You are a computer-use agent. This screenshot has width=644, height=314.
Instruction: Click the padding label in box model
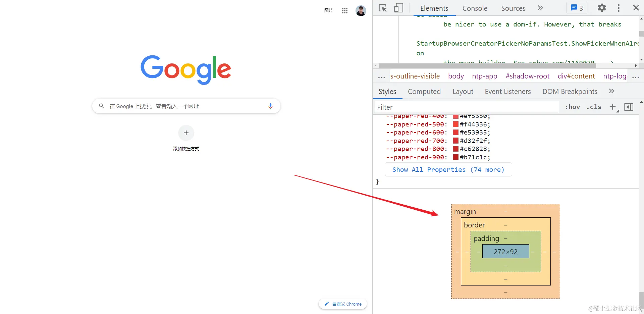(x=486, y=239)
